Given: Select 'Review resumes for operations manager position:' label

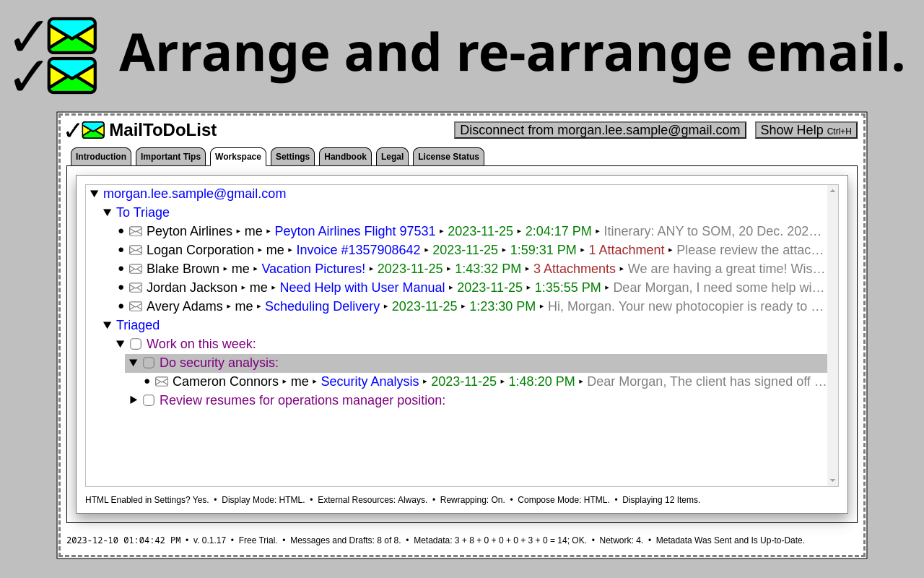Looking at the screenshot, I should (x=302, y=400).
